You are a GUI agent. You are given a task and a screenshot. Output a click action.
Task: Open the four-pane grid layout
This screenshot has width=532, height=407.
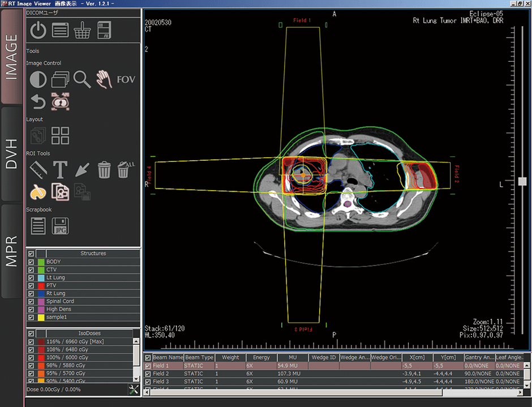(61, 136)
